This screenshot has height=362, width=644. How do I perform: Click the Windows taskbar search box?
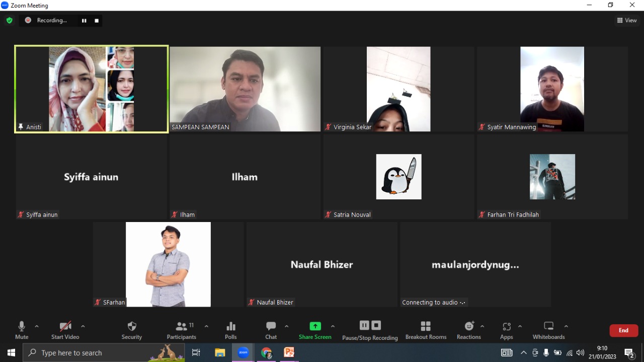(91, 353)
